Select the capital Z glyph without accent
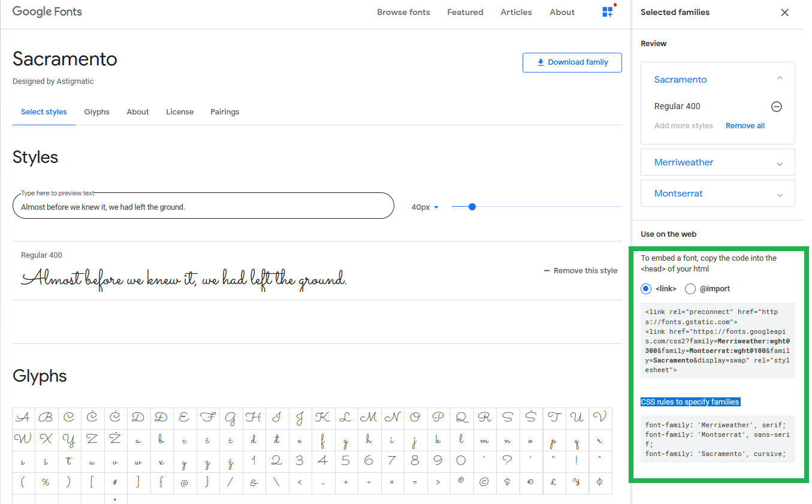Screen dimensions: 812x504 point(92,439)
